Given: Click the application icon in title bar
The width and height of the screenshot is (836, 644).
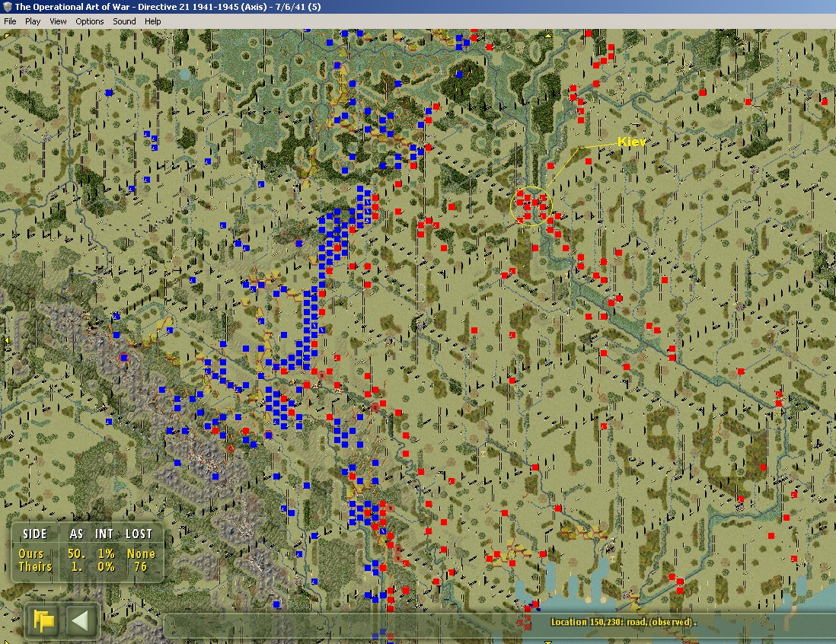Looking at the screenshot, I should pyautogui.click(x=7, y=7).
